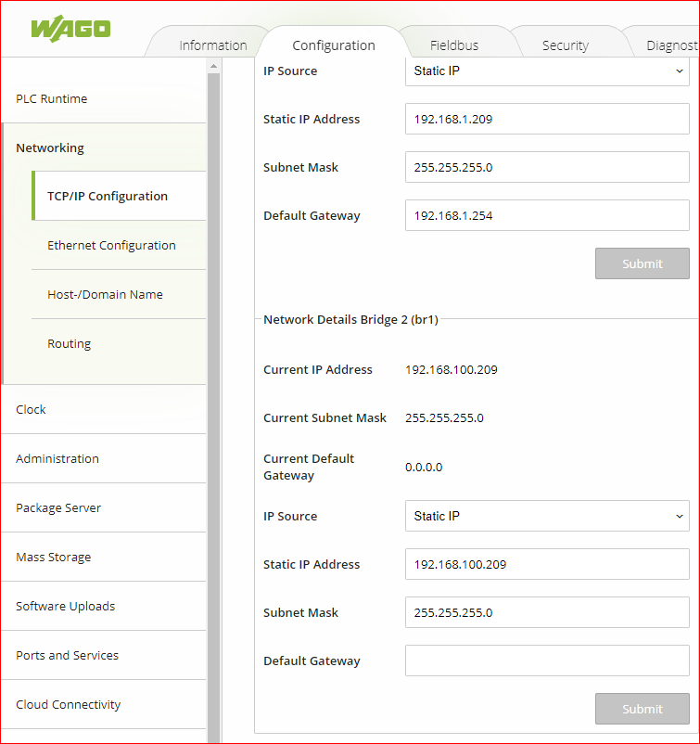Select Ethernet Configuration submenu item
Screen dimensions: 700x744
[x=111, y=246]
